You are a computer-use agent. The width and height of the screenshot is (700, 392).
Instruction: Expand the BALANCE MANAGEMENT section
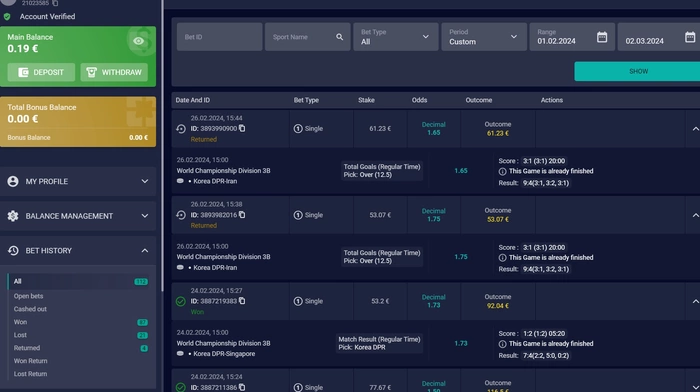click(x=78, y=216)
